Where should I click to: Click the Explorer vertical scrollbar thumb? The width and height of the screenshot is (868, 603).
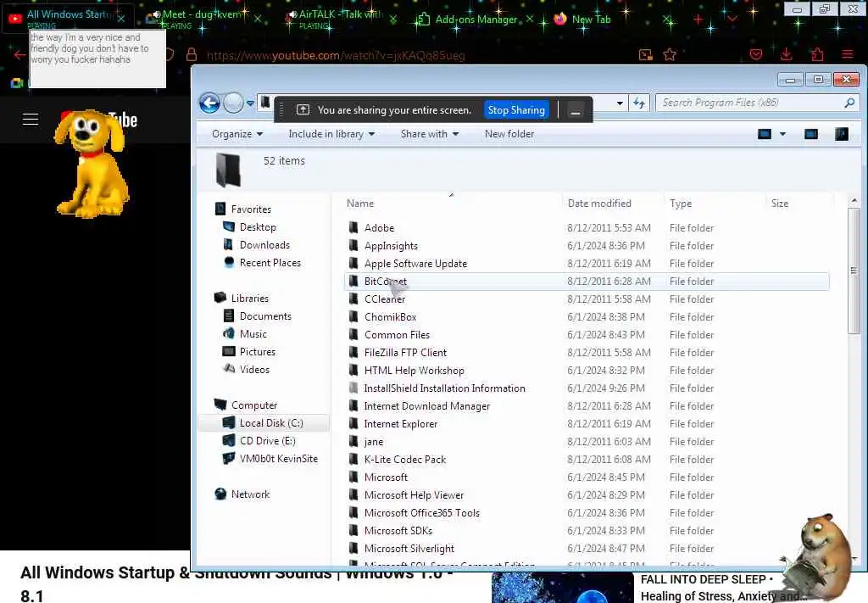coord(854,271)
